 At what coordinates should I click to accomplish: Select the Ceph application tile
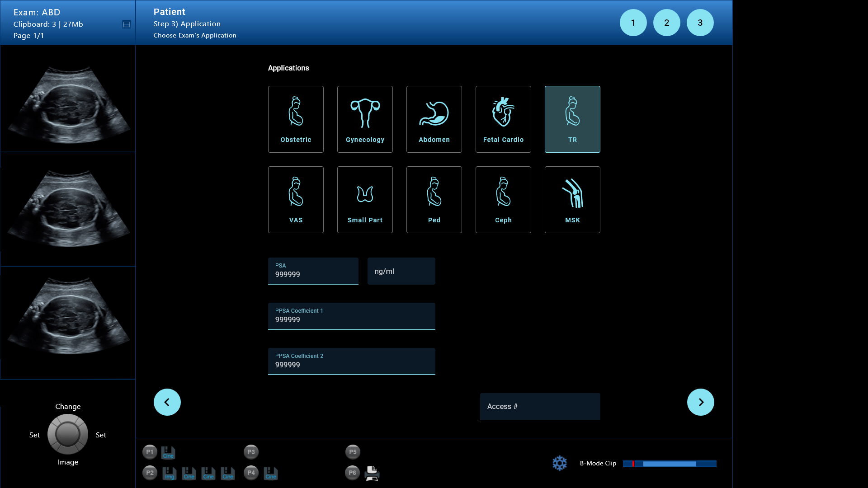[x=503, y=200]
